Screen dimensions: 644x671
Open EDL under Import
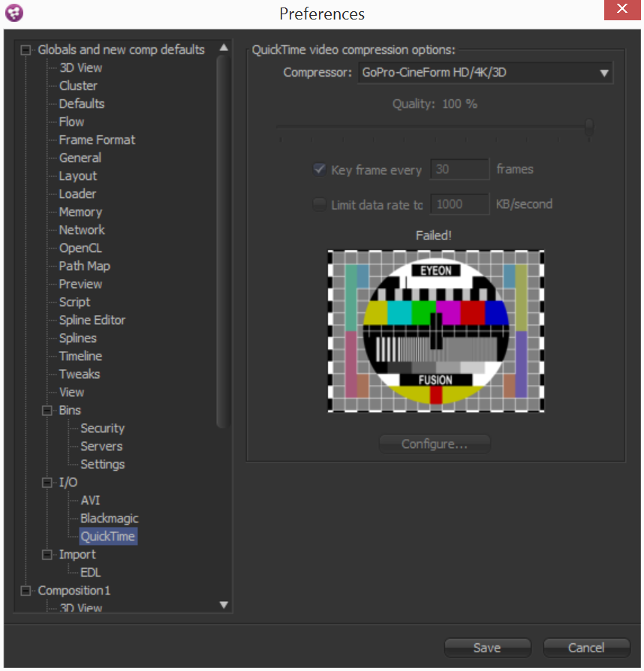pyautogui.click(x=90, y=573)
